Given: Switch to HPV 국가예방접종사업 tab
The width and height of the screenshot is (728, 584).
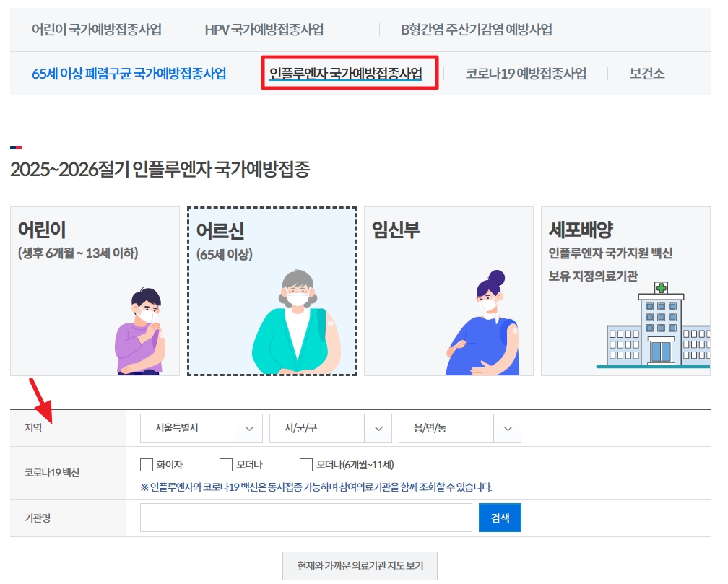Looking at the screenshot, I should (x=263, y=27).
